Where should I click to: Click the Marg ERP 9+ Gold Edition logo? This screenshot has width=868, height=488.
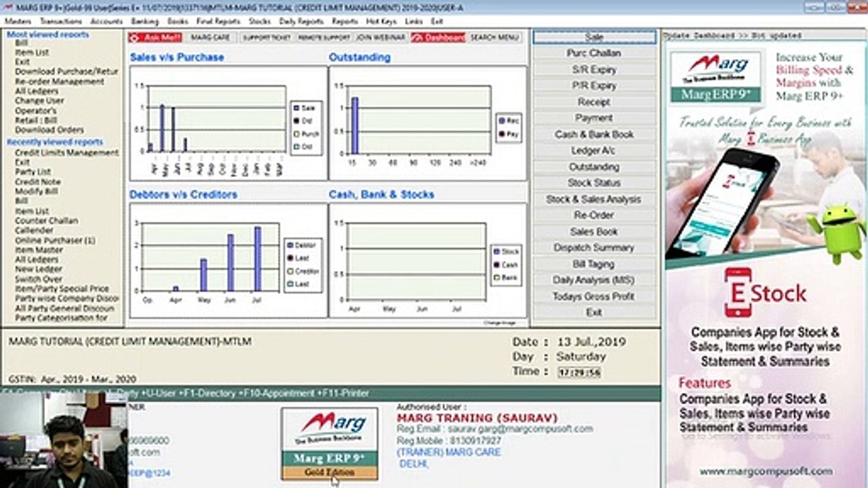tap(330, 444)
